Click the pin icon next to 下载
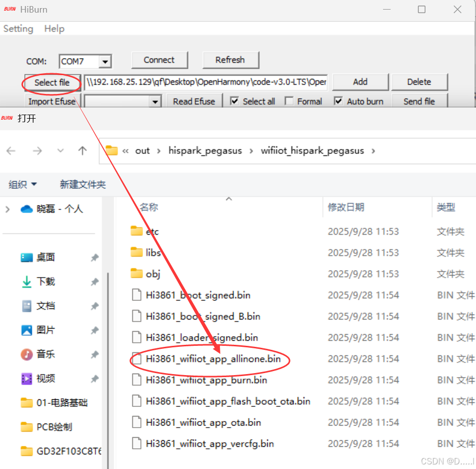This screenshot has height=469, width=476. coord(94,282)
